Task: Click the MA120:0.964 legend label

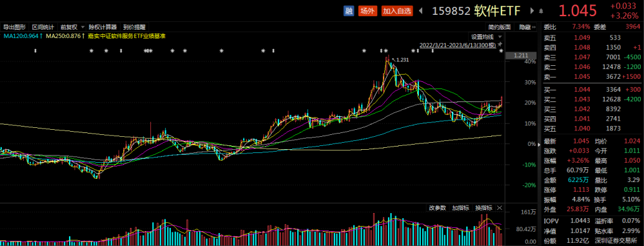Action: [x=23, y=36]
